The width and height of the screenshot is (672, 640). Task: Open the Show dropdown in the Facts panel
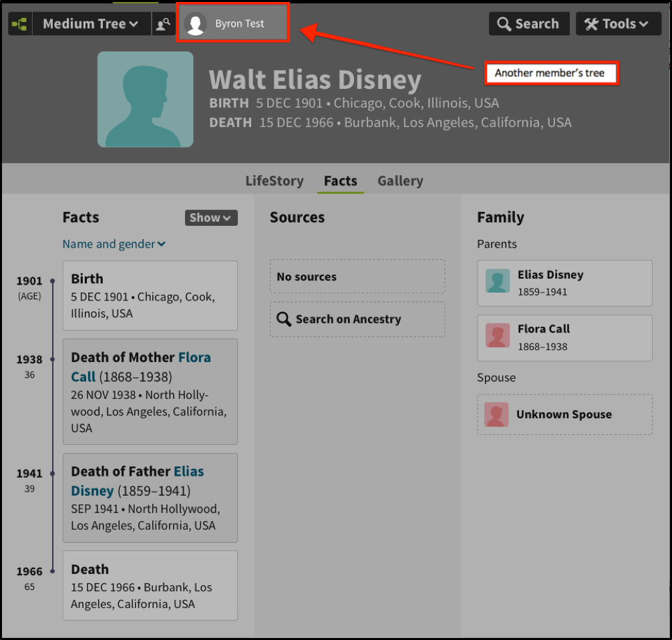pyautogui.click(x=211, y=217)
